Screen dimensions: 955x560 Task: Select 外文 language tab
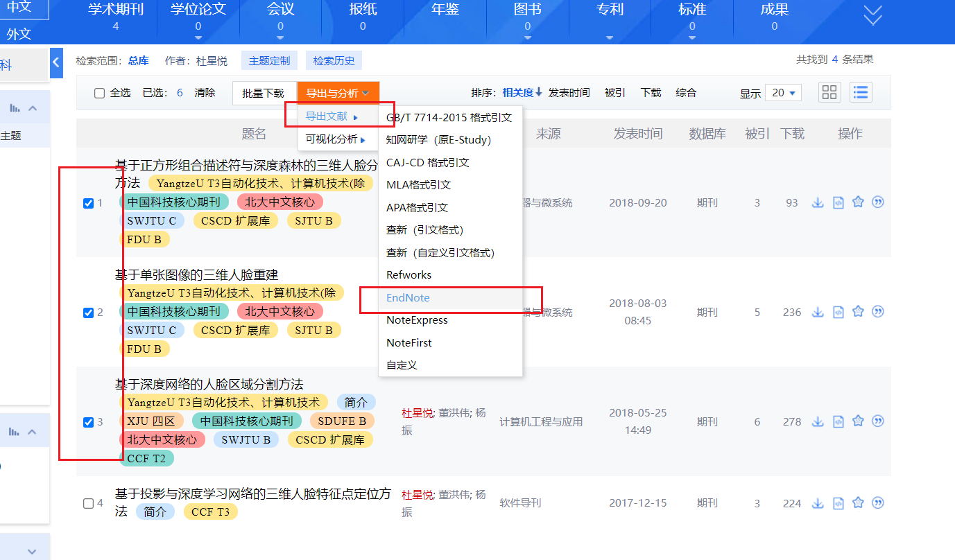(19, 34)
